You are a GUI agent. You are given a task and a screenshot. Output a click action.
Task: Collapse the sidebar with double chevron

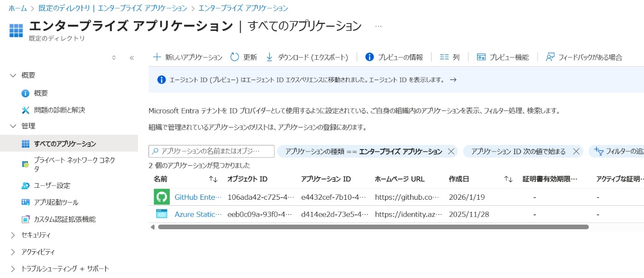(132, 58)
